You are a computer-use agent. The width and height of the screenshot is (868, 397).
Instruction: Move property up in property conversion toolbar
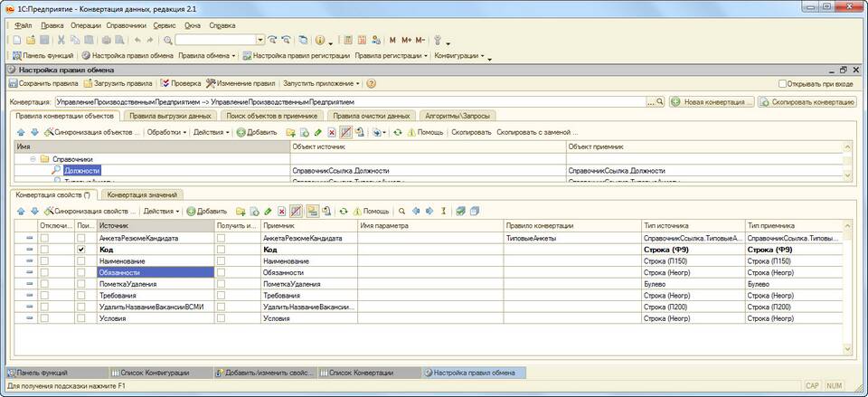click(21, 211)
